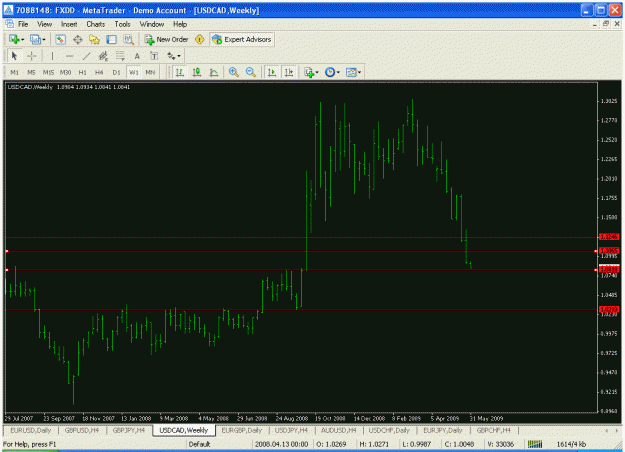Open the File menu
This screenshot has height=452, width=625.
[x=23, y=24]
